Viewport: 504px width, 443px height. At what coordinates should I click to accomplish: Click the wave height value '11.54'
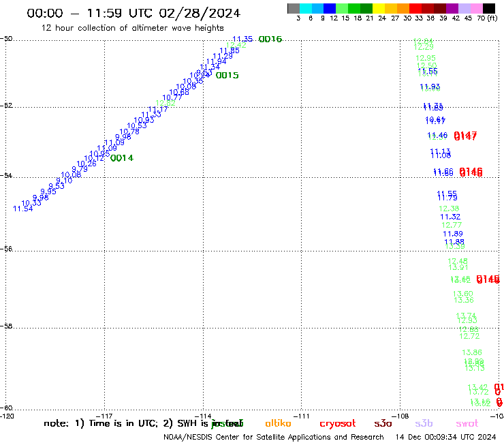pos(23,209)
